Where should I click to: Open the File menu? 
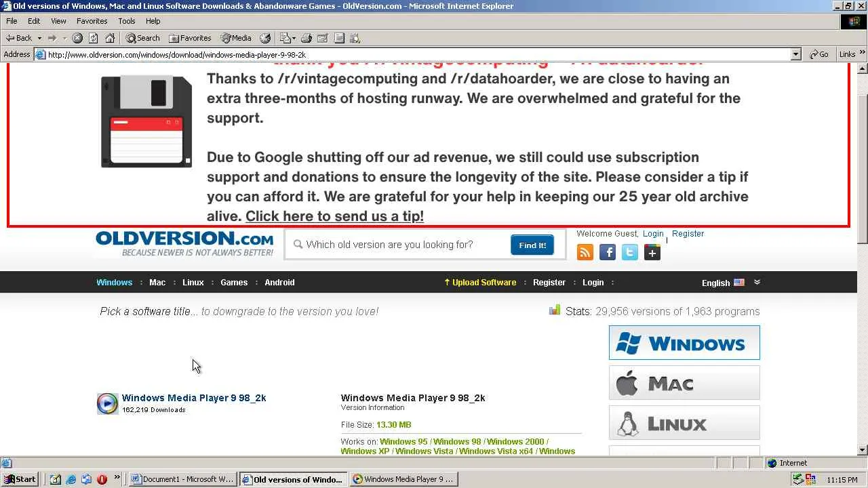pyautogui.click(x=12, y=21)
